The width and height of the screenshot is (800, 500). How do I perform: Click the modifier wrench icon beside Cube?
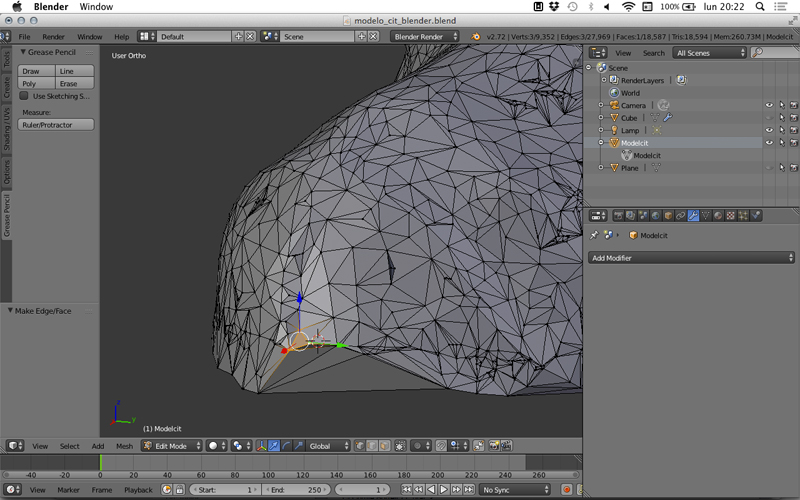(668, 118)
